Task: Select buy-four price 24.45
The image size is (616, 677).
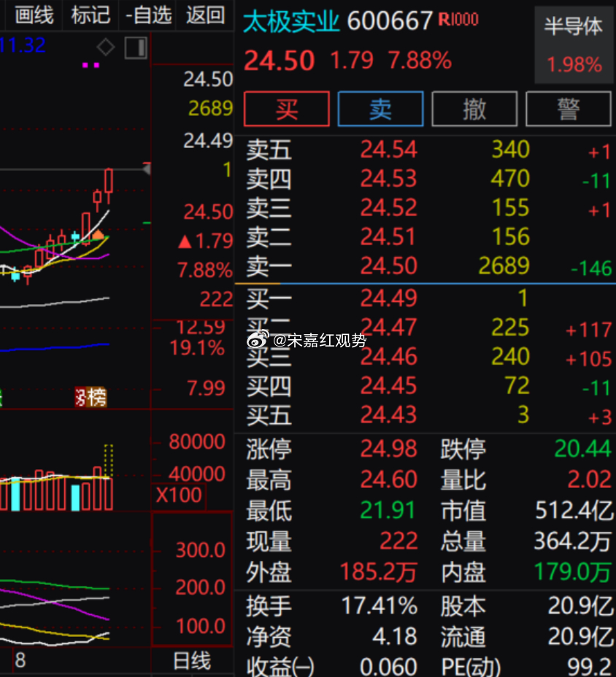Action: tap(388, 386)
